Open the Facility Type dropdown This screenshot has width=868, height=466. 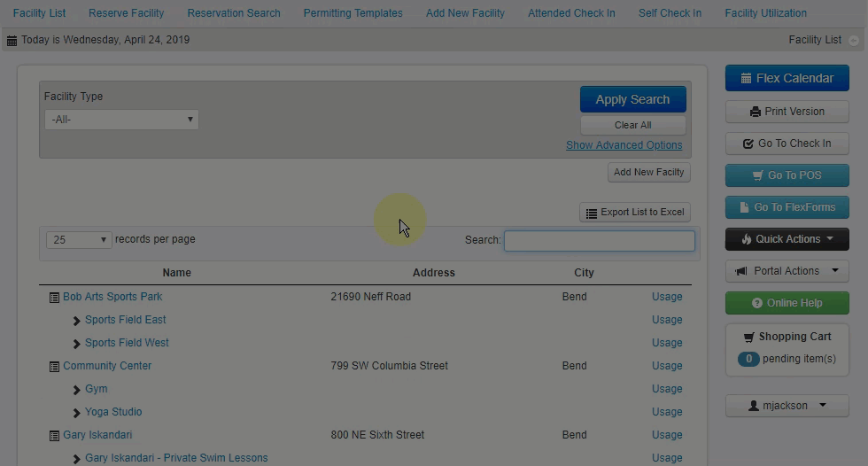point(121,120)
